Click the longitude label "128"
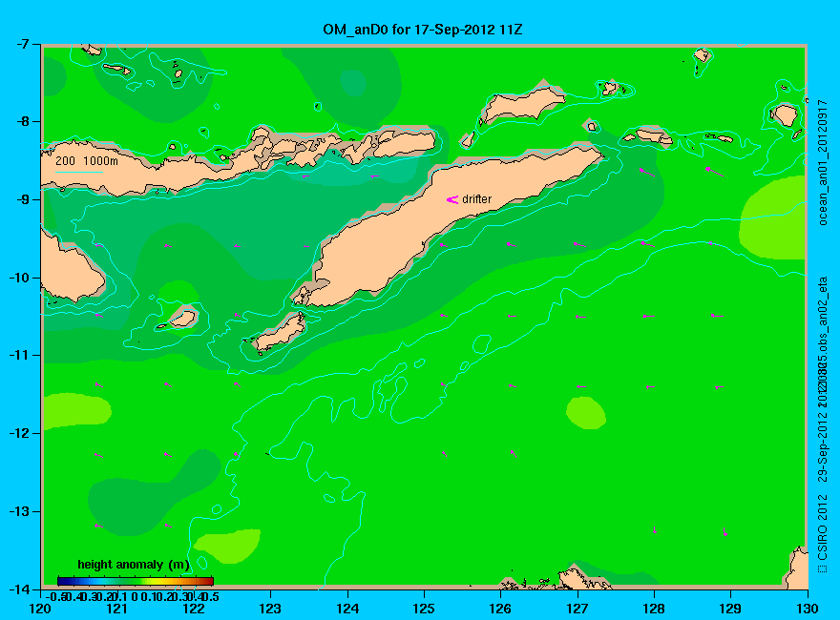 [654, 609]
